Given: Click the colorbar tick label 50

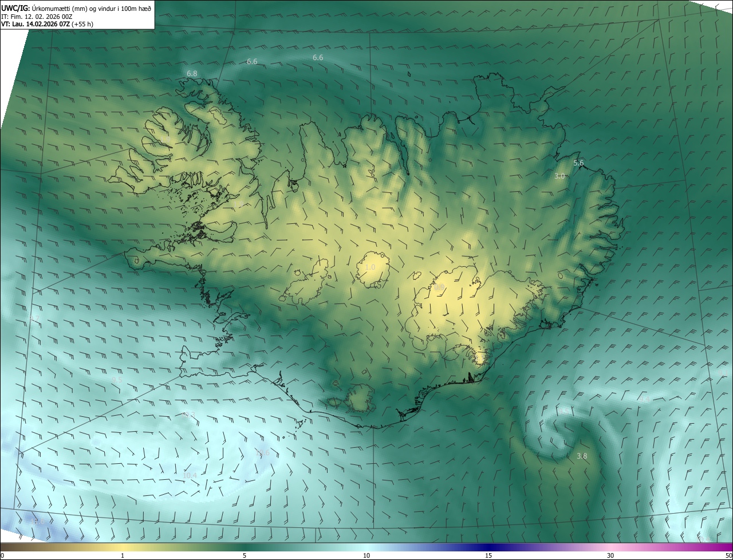Looking at the screenshot, I should tap(728, 555).
